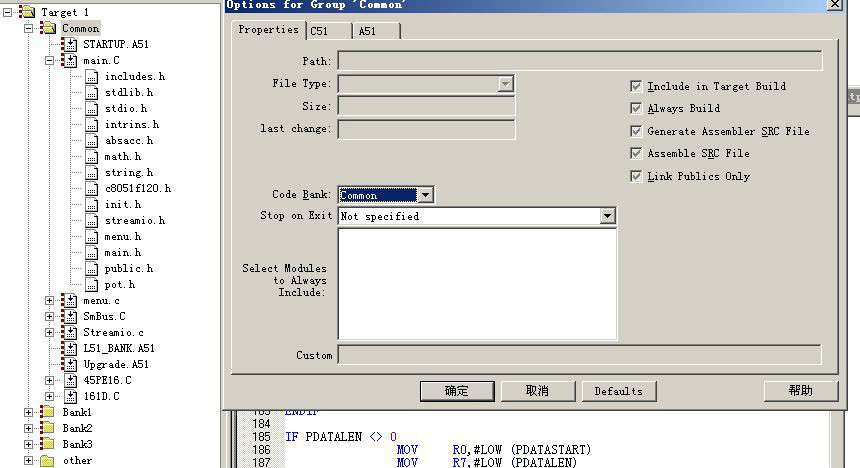The image size is (860, 468).
Task: Select the Common group folder icon
Action: 48,28
